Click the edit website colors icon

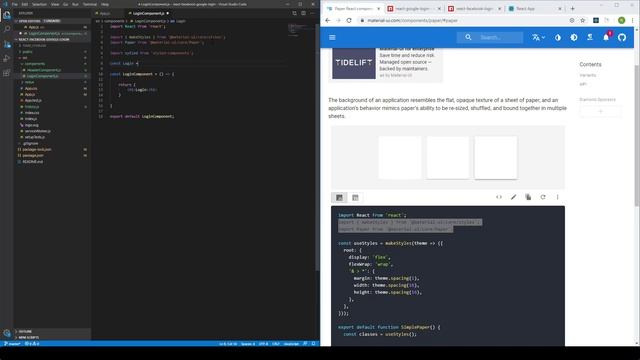point(558,37)
